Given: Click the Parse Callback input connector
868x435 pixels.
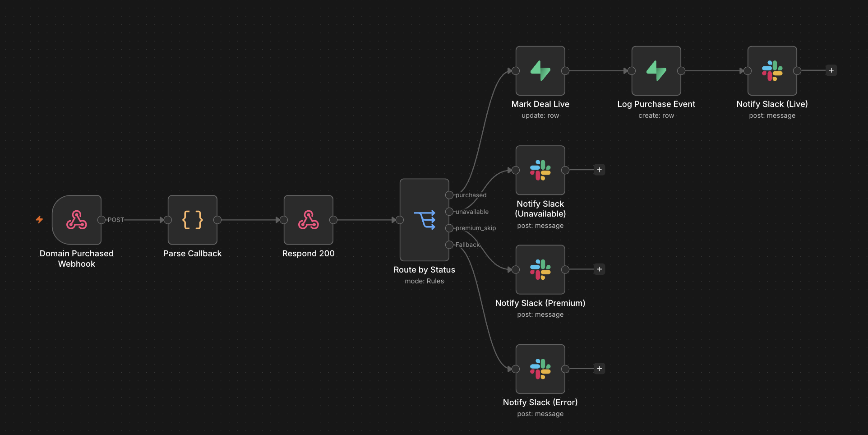Looking at the screenshot, I should pyautogui.click(x=168, y=220).
